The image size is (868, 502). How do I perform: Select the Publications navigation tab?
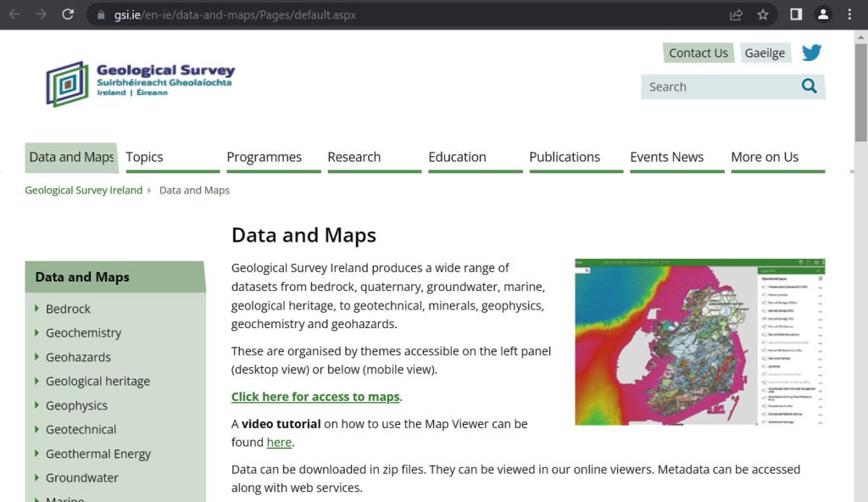565,157
